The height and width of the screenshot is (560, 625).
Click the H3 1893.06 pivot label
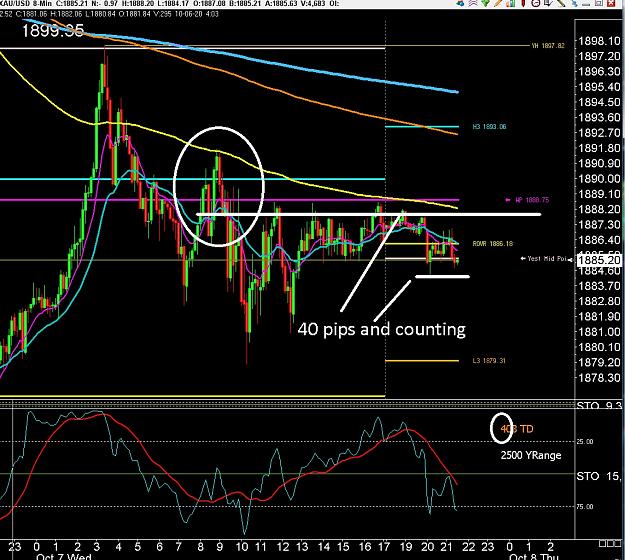(x=489, y=127)
